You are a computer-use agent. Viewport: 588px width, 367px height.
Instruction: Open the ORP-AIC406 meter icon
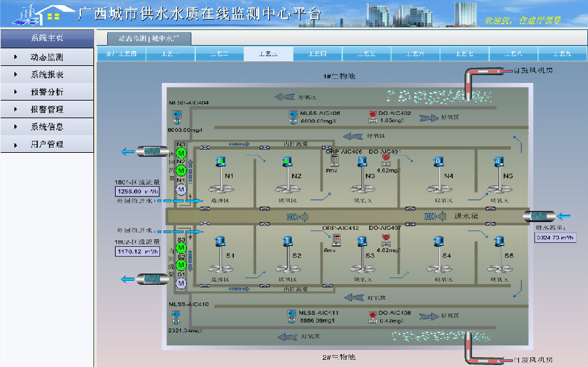click(x=335, y=161)
